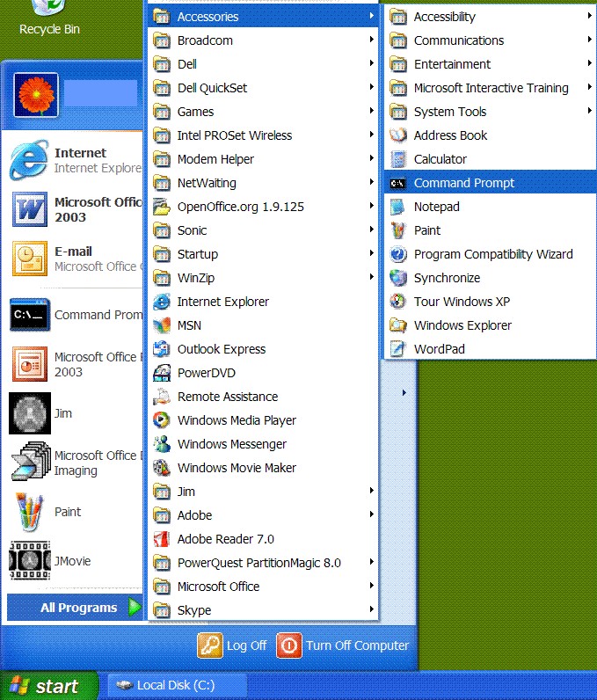Image resolution: width=597 pixels, height=700 pixels.
Task: Open the Microsoft Interactive Training entry
Action: click(x=490, y=88)
